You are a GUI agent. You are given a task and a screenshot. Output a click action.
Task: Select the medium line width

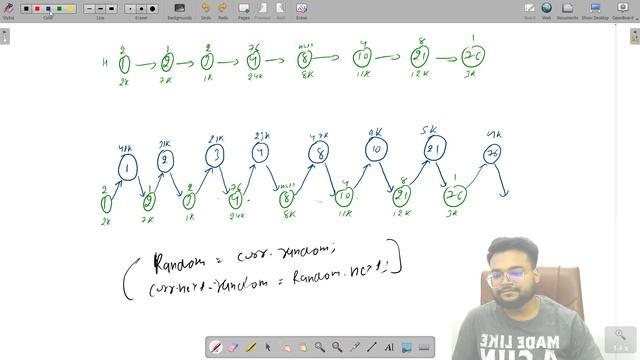(x=100, y=9)
